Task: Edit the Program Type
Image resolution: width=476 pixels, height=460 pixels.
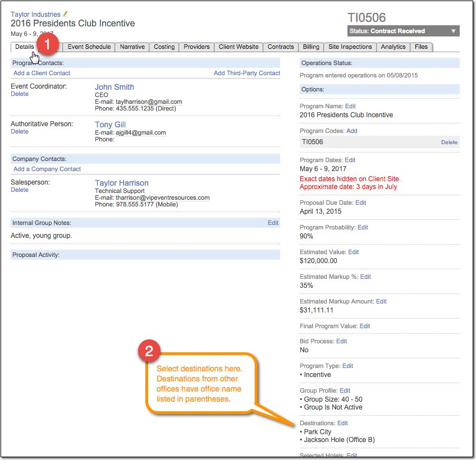Action: [347, 366]
